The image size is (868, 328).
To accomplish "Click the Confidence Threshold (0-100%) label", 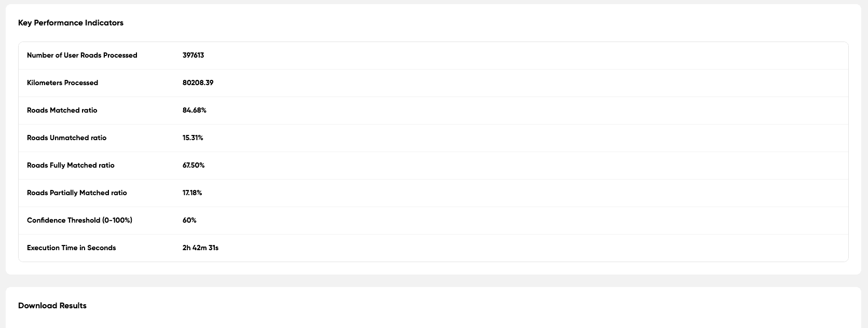I will tap(79, 221).
